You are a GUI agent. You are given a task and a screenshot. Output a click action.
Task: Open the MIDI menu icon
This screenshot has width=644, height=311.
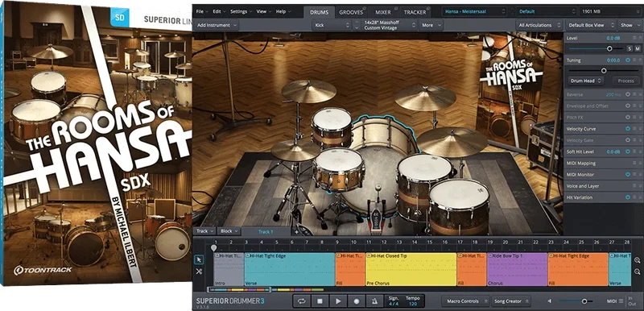(x=621, y=301)
